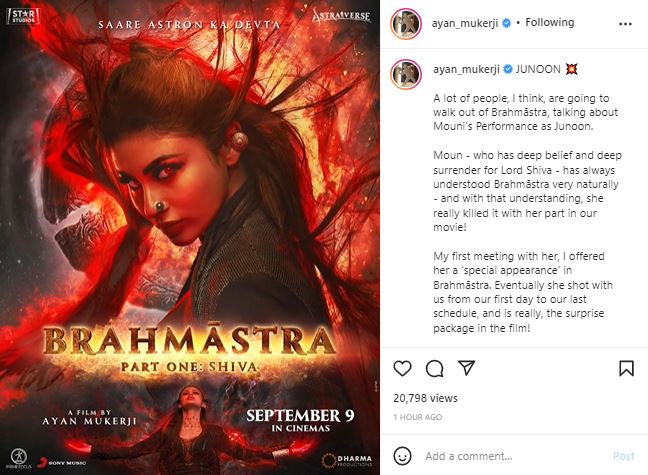Share post using paper plane icon

pyautogui.click(x=466, y=368)
